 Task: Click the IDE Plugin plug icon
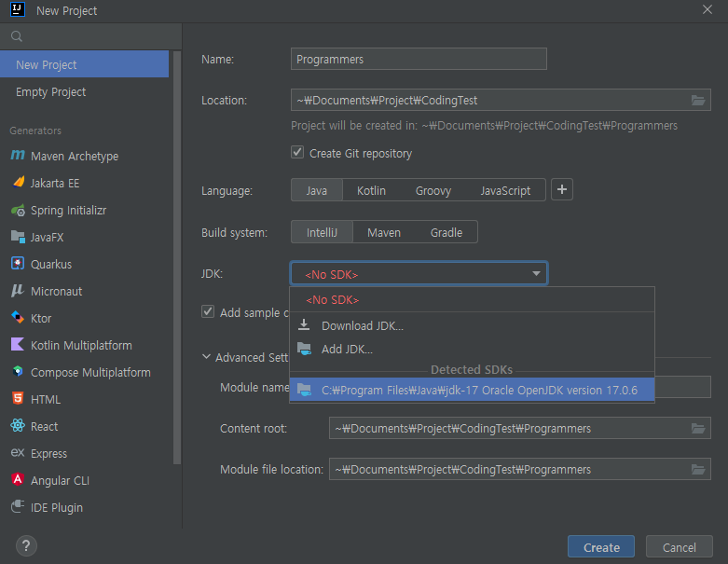[x=18, y=506]
